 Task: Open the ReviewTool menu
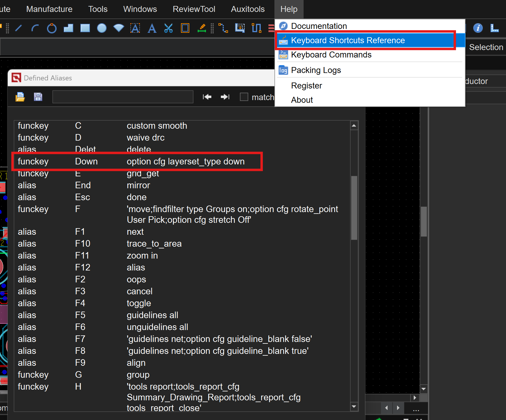click(194, 9)
